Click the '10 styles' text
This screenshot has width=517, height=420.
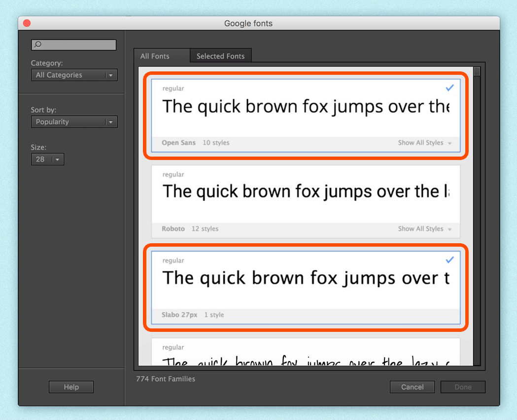tap(216, 143)
